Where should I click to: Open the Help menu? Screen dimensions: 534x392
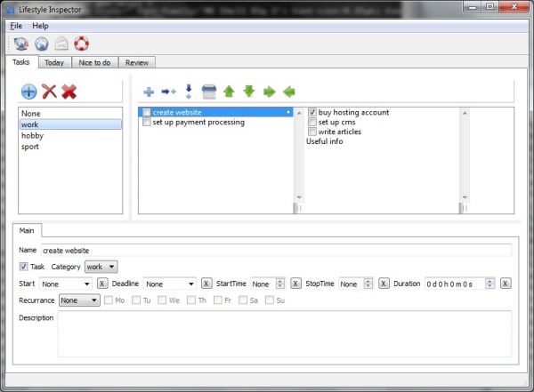coord(40,26)
